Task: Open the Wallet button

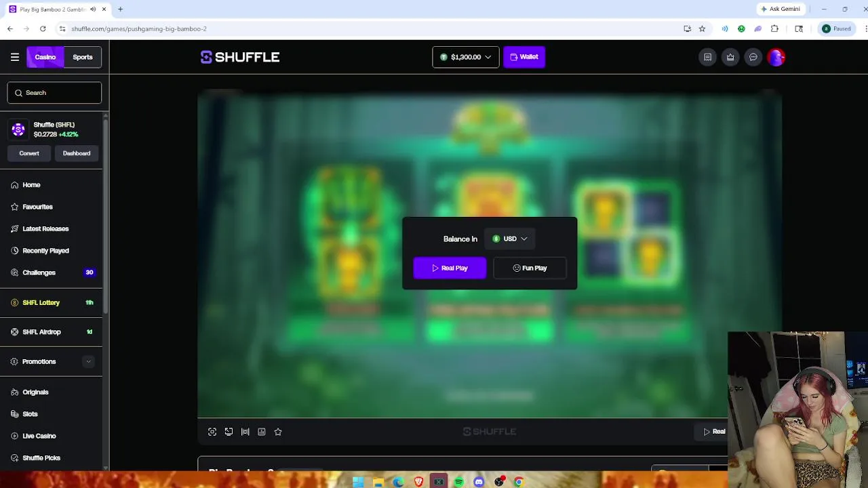Action: (524, 57)
